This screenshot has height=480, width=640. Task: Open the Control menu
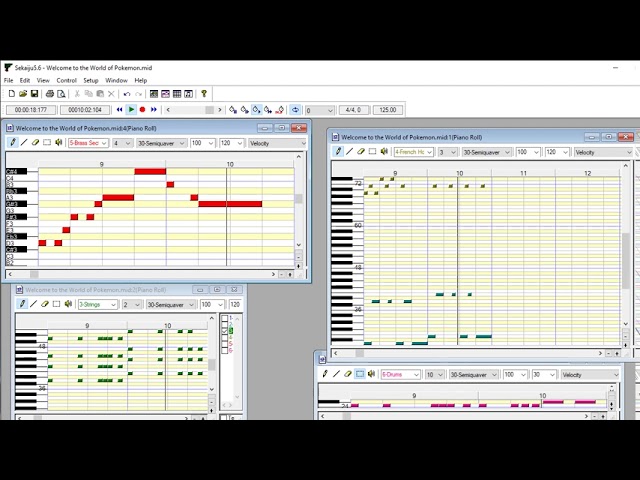67,80
